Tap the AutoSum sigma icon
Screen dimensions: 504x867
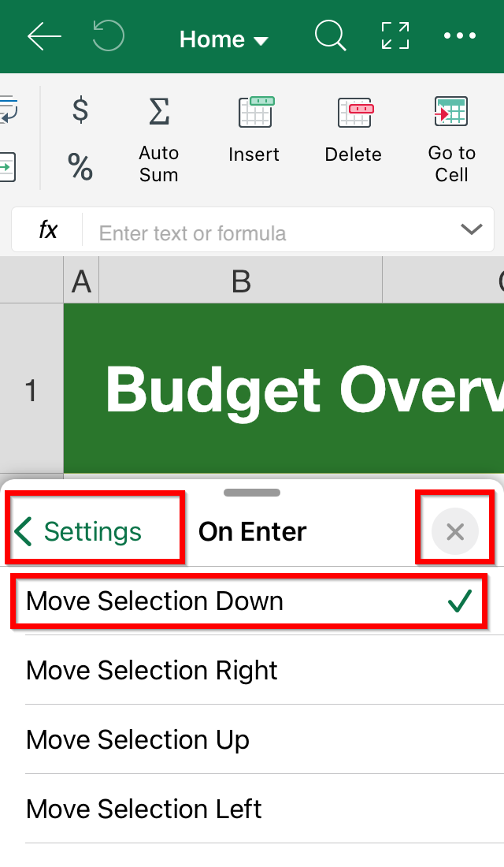pyautogui.click(x=159, y=111)
